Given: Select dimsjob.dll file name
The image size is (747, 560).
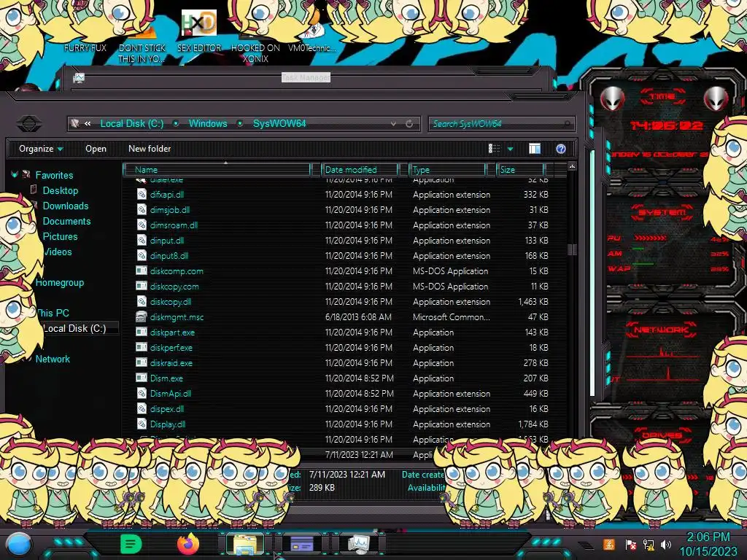Looking at the screenshot, I should pyautogui.click(x=169, y=209).
